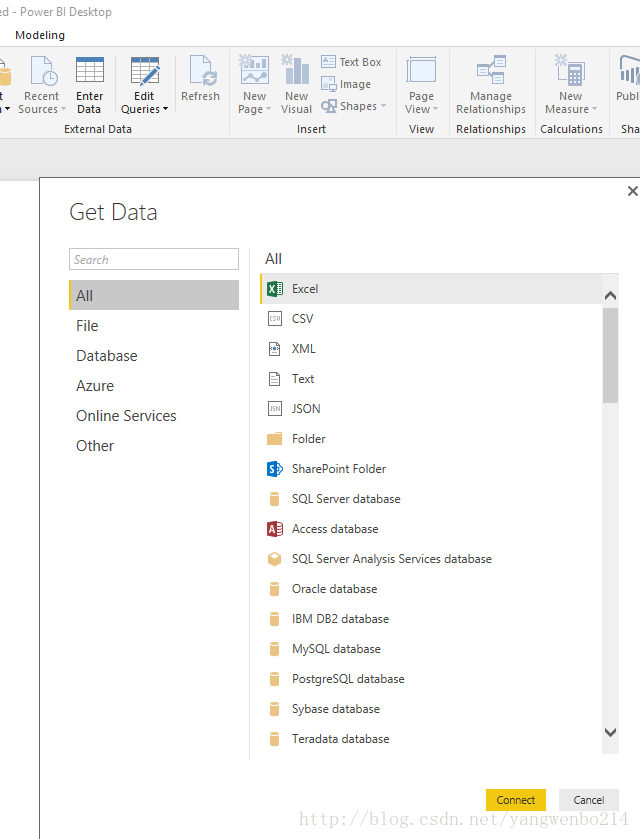Choose the MySQL database icon
The width and height of the screenshot is (640, 839).
[275, 649]
